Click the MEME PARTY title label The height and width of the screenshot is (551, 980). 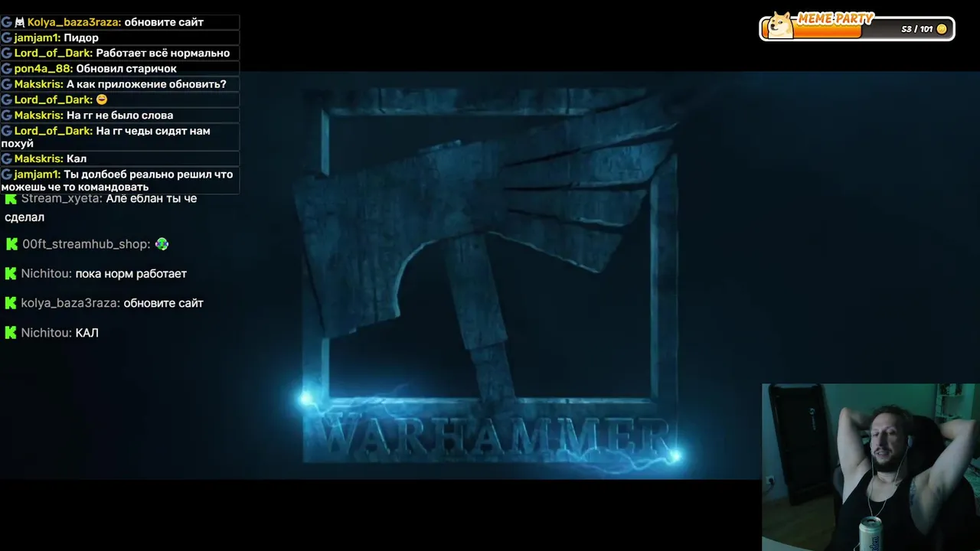coord(835,18)
